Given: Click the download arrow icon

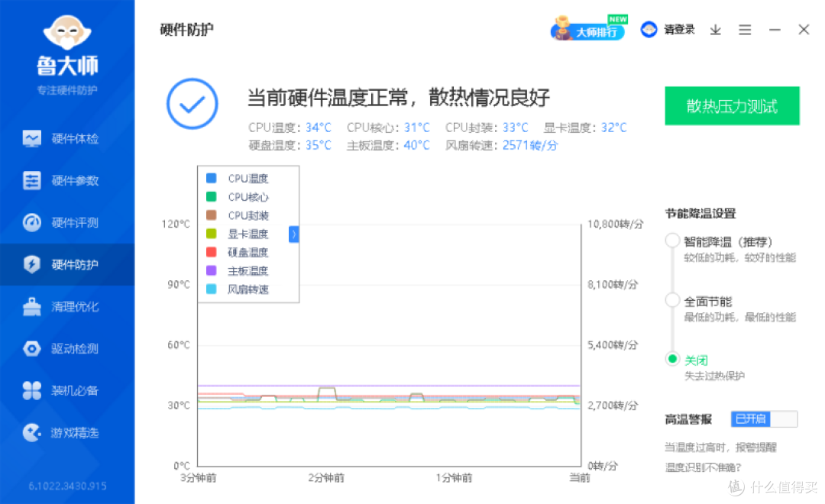Looking at the screenshot, I should click(x=715, y=30).
